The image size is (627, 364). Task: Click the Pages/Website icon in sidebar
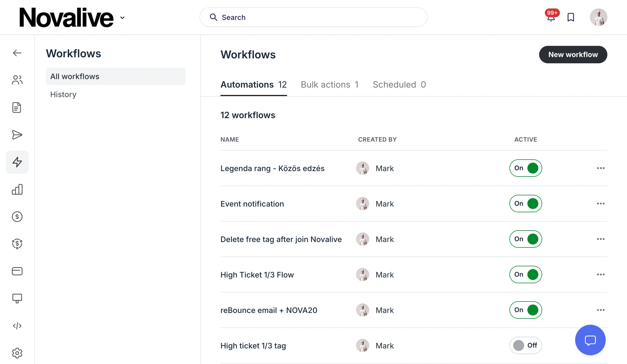point(16,298)
